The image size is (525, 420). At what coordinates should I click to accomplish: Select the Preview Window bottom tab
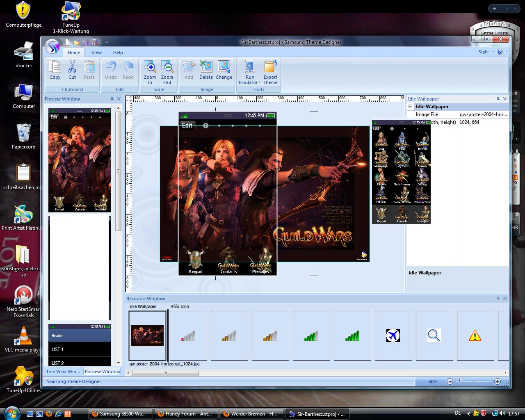(x=102, y=372)
